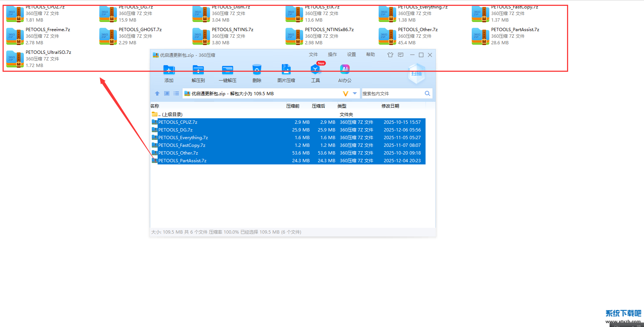The width and height of the screenshot is (644, 327).
Task: Open the 设置 (Settings) menu
Action: click(x=351, y=55)
